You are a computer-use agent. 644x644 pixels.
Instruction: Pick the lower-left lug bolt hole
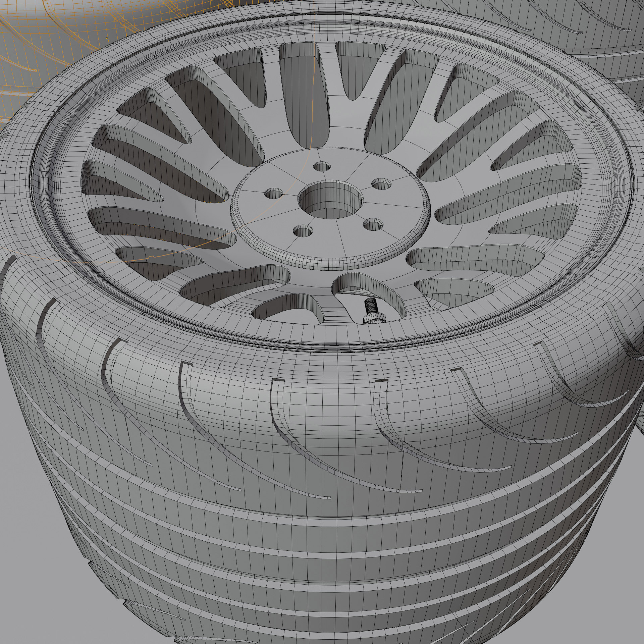tap(303, 230)
